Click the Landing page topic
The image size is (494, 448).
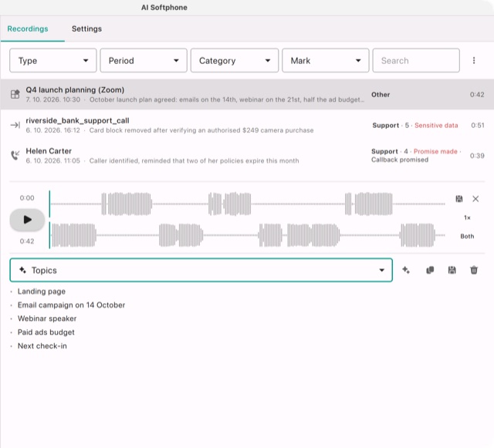[x=41, y=291]
